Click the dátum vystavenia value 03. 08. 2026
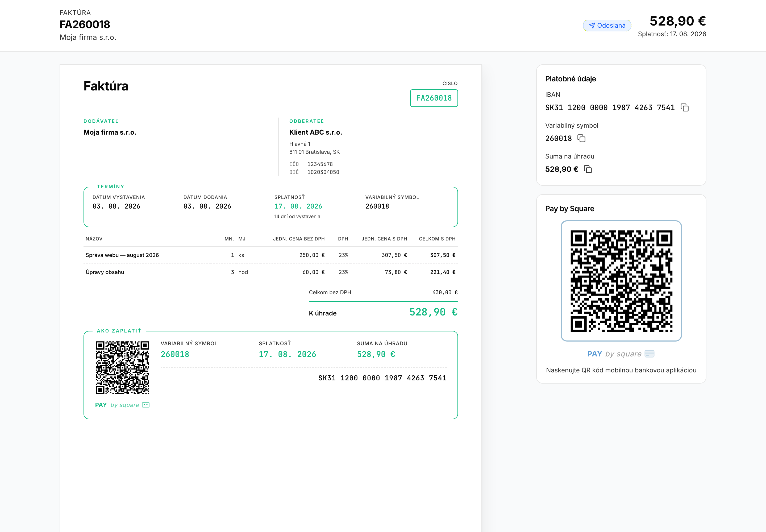Image resolution: width=766 pixels, height=532 pixels. [x=116, y=206]
